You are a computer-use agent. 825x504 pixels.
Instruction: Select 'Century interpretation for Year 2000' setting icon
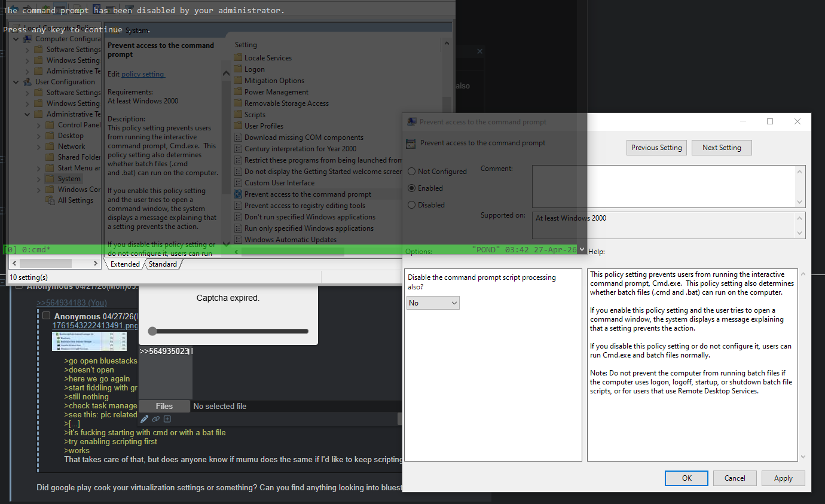[238, 149]
